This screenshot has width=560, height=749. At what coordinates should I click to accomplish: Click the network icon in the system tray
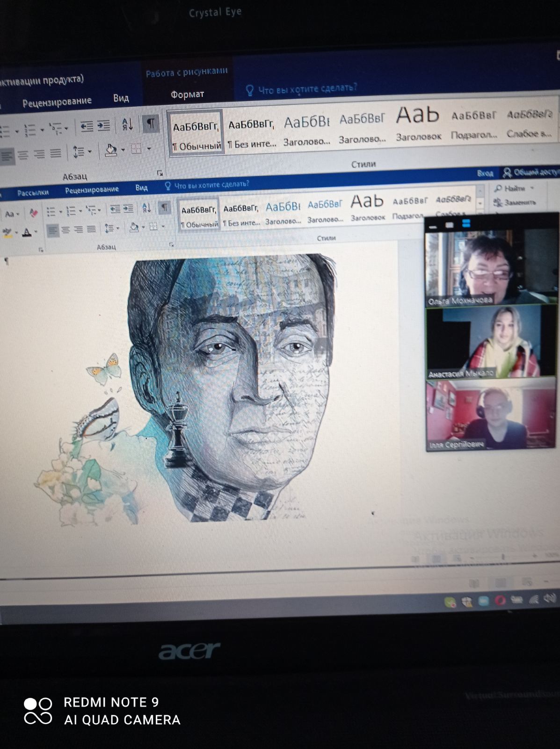pos(534,599)
